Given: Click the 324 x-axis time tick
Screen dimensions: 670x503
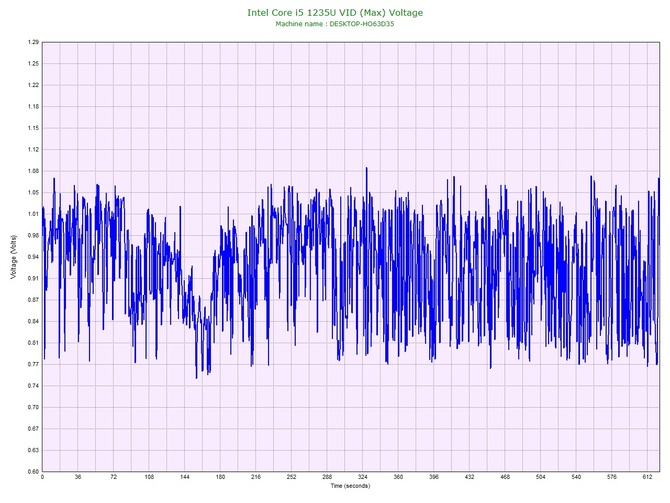Looking at the screenshot, I should pyautogui.click(x=362, y=477).
